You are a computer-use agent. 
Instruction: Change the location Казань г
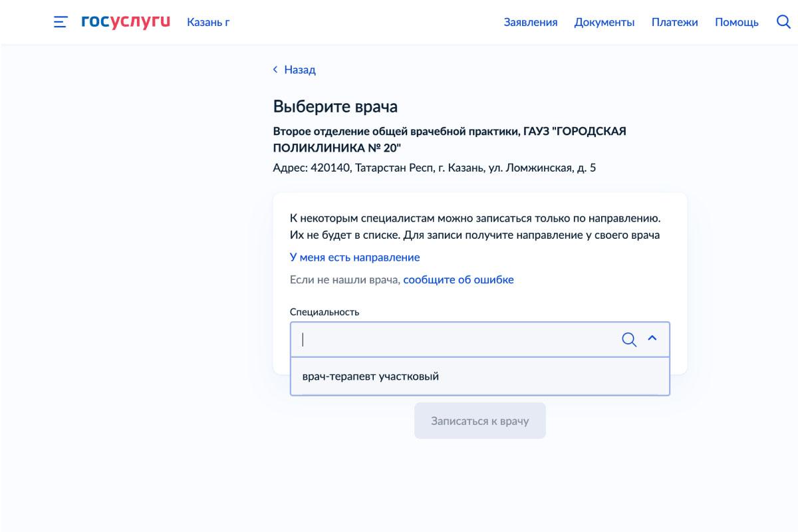tap(208, 23)
